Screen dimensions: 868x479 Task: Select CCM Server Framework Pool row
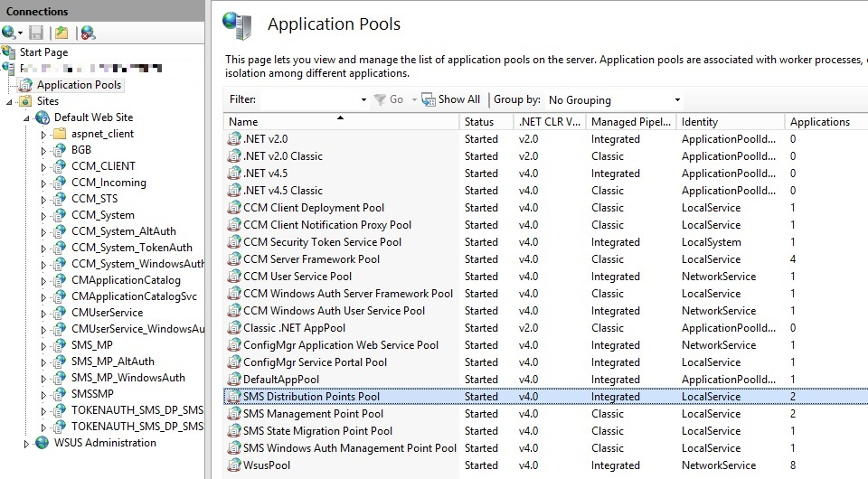click(546, 259)
